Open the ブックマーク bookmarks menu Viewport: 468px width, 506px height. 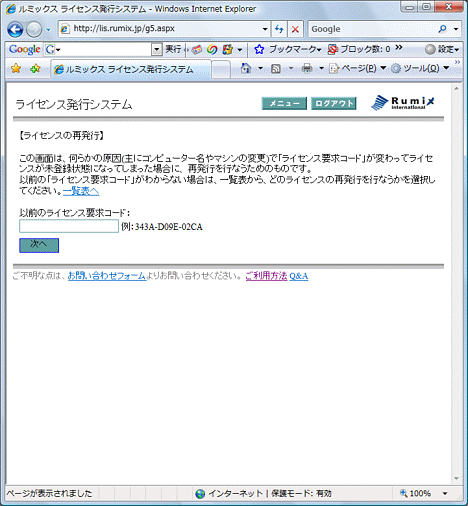click(x=287, y=49)
